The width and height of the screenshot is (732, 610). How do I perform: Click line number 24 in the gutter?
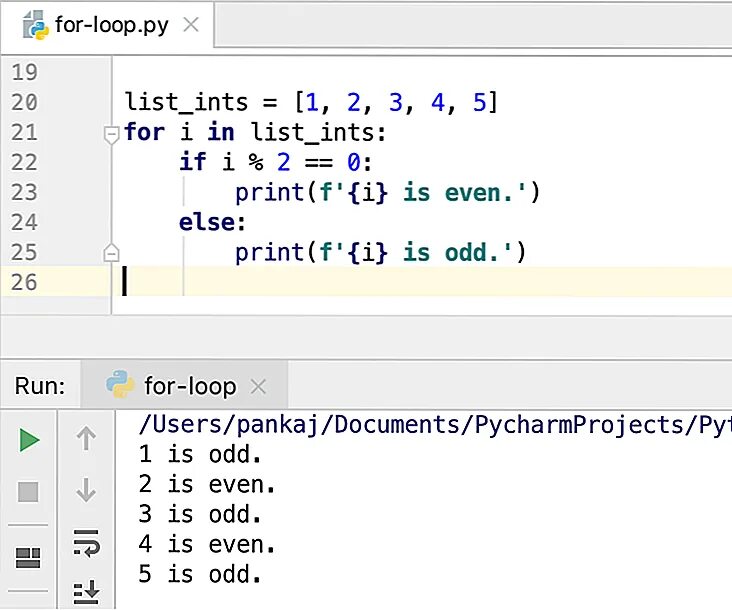(24, 222)
